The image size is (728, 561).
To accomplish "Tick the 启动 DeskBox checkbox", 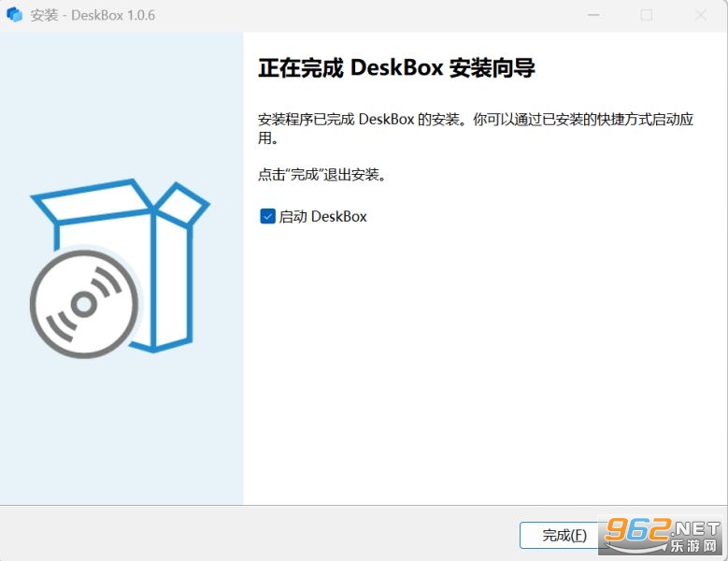I will (267, 216).
